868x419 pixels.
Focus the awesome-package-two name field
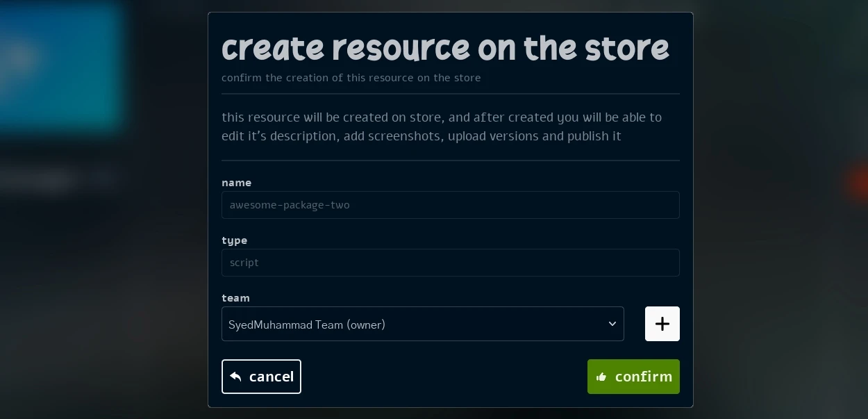(x=450, y=205)
